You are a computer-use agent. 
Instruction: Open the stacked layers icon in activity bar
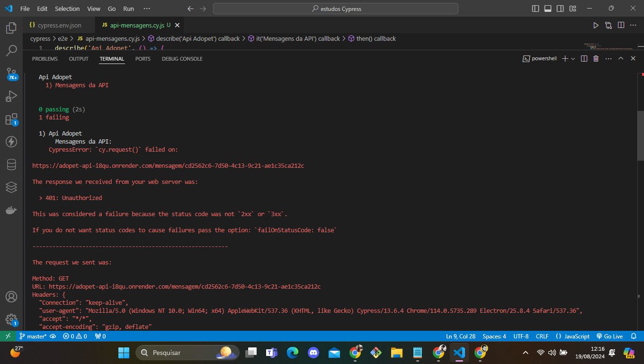tap(11, 187)
